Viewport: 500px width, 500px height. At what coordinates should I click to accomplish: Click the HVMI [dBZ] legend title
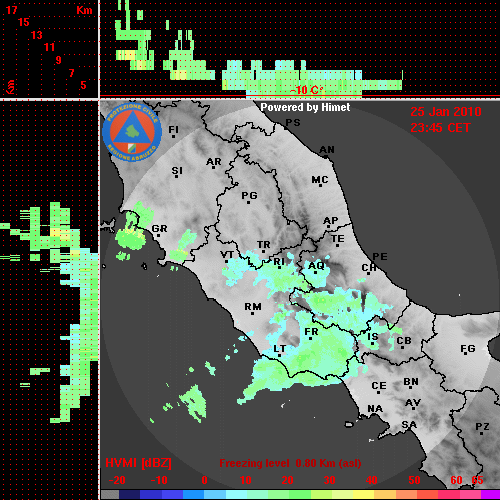[x=138, y=463]
